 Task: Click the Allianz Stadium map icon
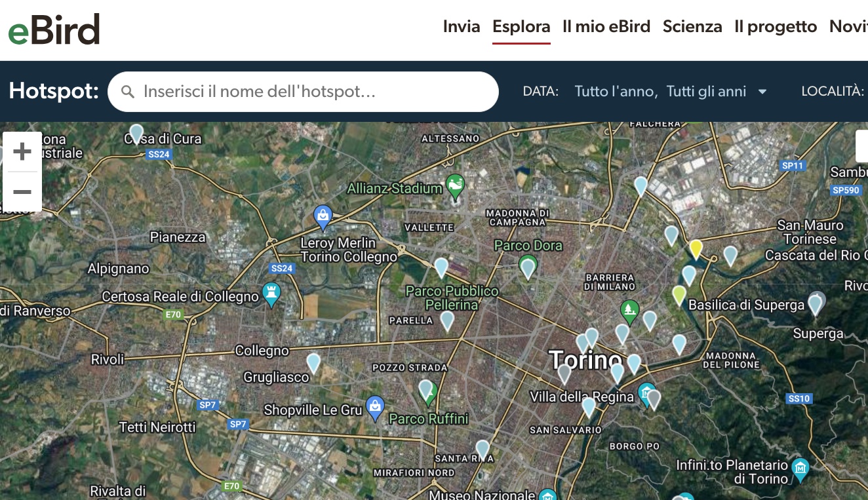(x=455, y=185)
